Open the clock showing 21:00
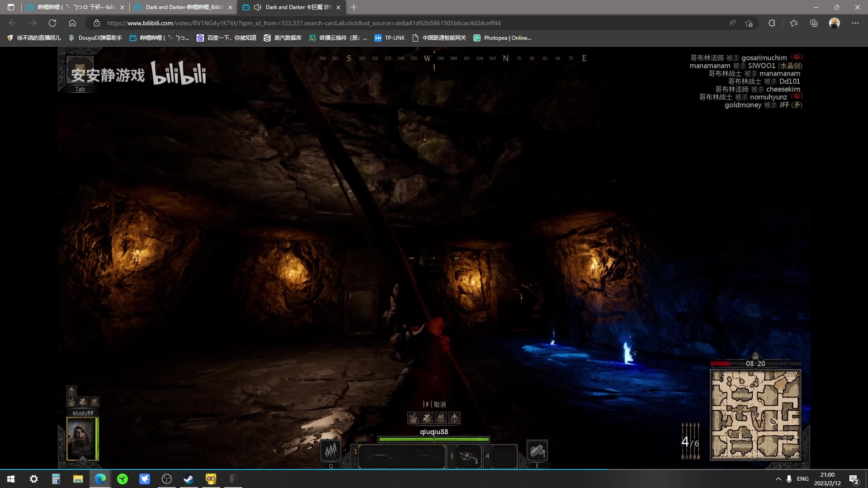 point(827,479)
